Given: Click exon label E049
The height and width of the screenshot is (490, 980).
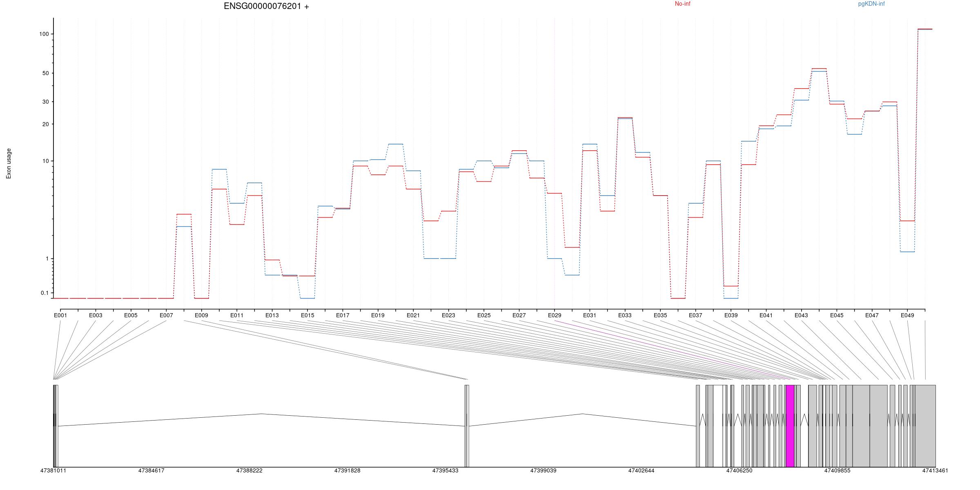Looking at the screenshot, I should pyautogui.click(x=907, y=315).
